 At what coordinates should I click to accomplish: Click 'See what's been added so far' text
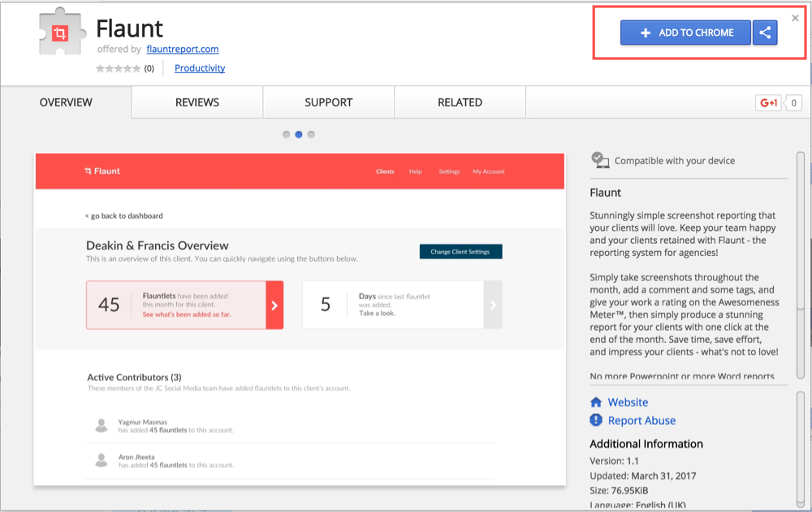click(187, 315)
